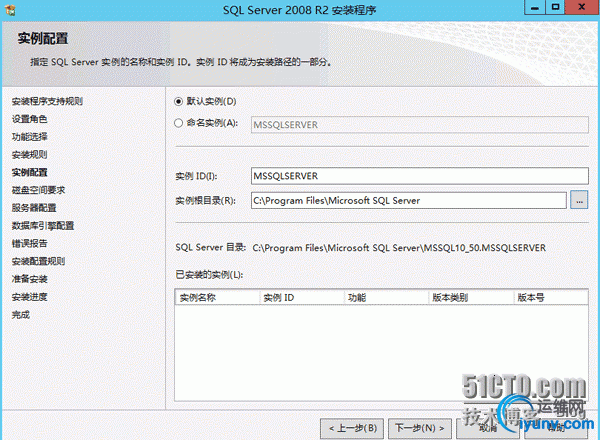Image resolution: width=600 pixels, height=440 pixels.
Task: Select the 服务器配置 step
Action: point(34,208)
